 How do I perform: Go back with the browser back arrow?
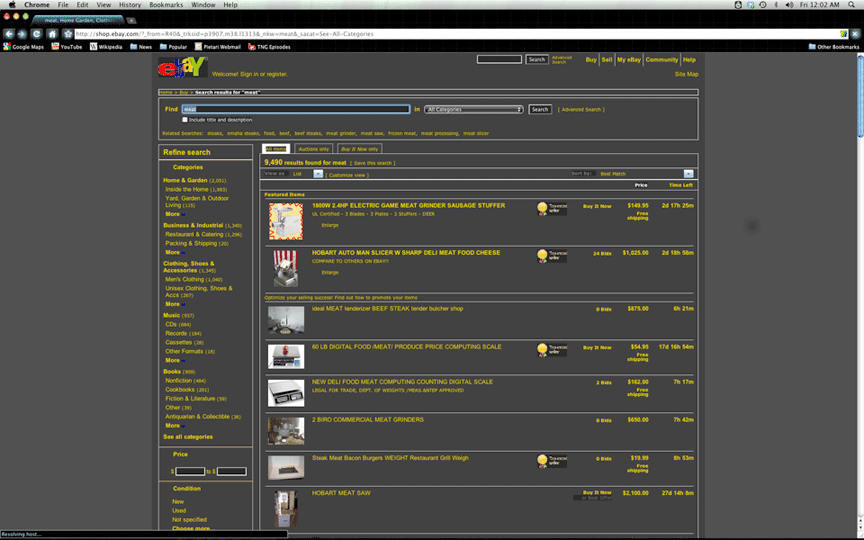pos(9,34)
